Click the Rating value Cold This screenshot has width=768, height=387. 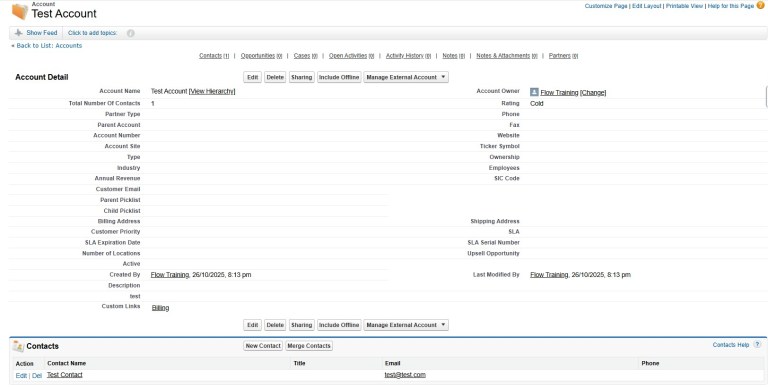537,104
